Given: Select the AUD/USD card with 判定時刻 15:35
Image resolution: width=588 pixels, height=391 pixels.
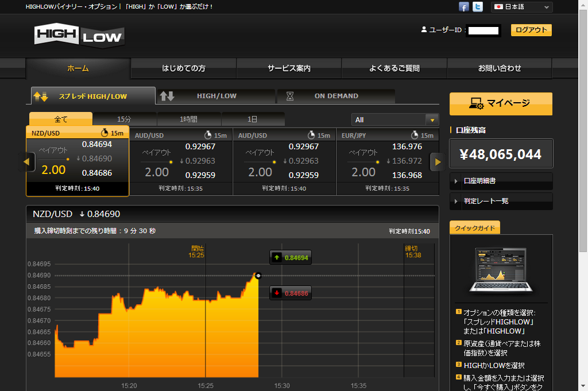Looking at the screenshot, I should click(181, 161).
